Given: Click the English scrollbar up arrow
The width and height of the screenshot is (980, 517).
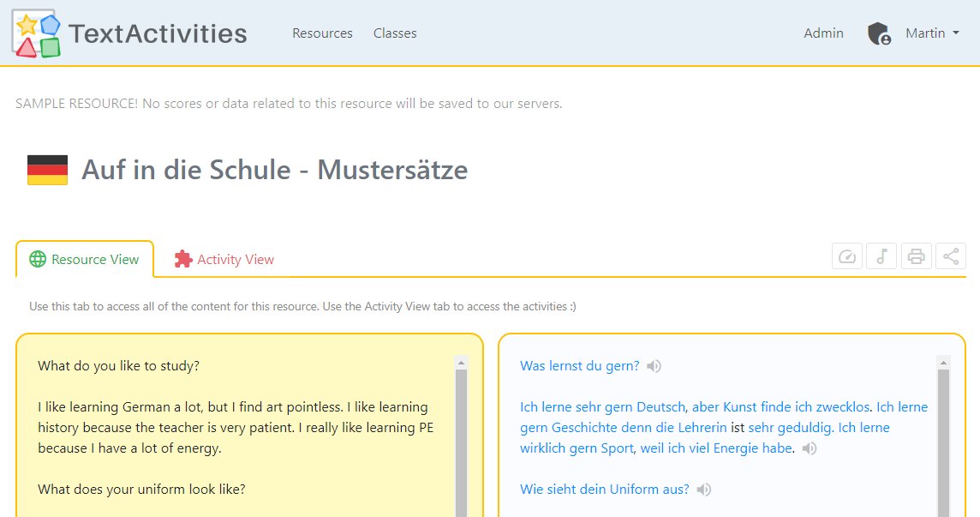Looking at the screenshot, I should pyautogui.click(x=461, y=363).
